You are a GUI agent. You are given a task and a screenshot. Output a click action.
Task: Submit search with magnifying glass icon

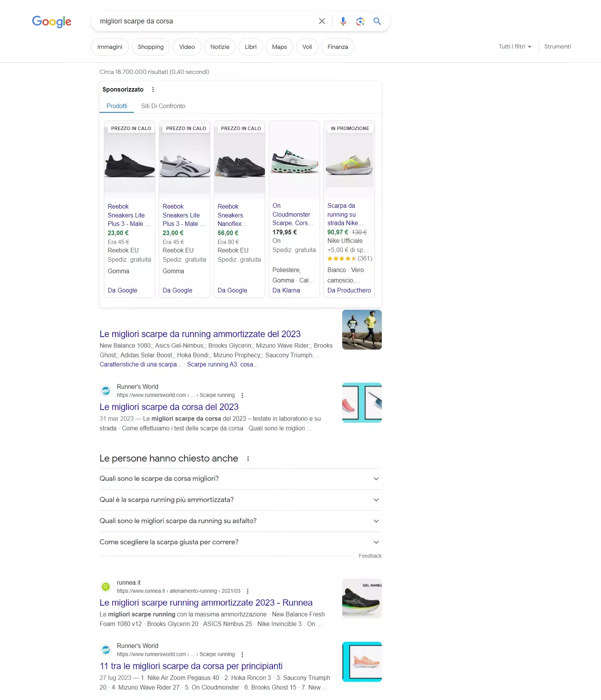[x=377, y=21]
